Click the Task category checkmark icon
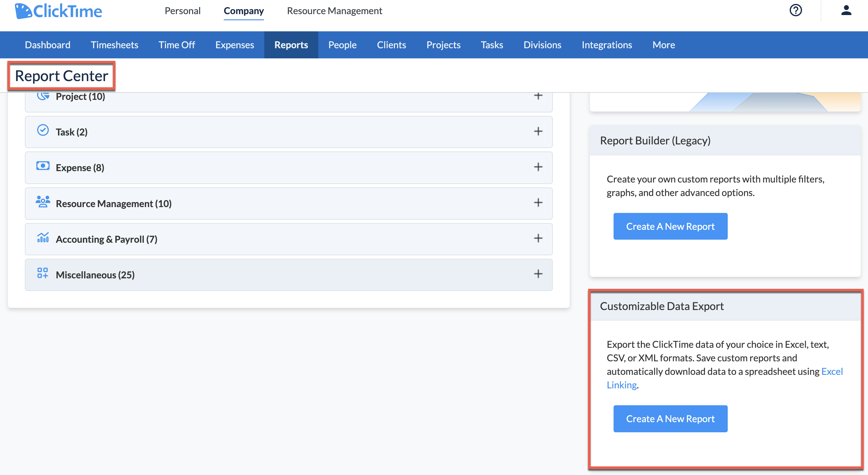 [43, 130]
